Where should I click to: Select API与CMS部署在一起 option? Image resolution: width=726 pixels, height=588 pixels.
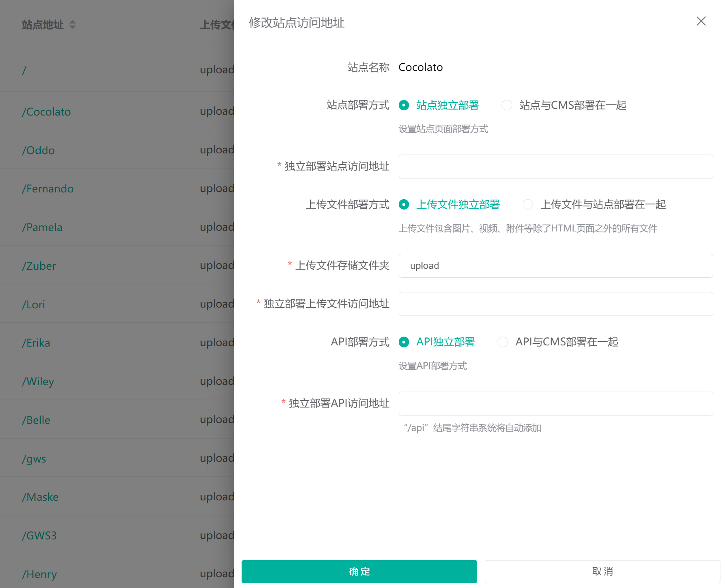tap(502, 342)
